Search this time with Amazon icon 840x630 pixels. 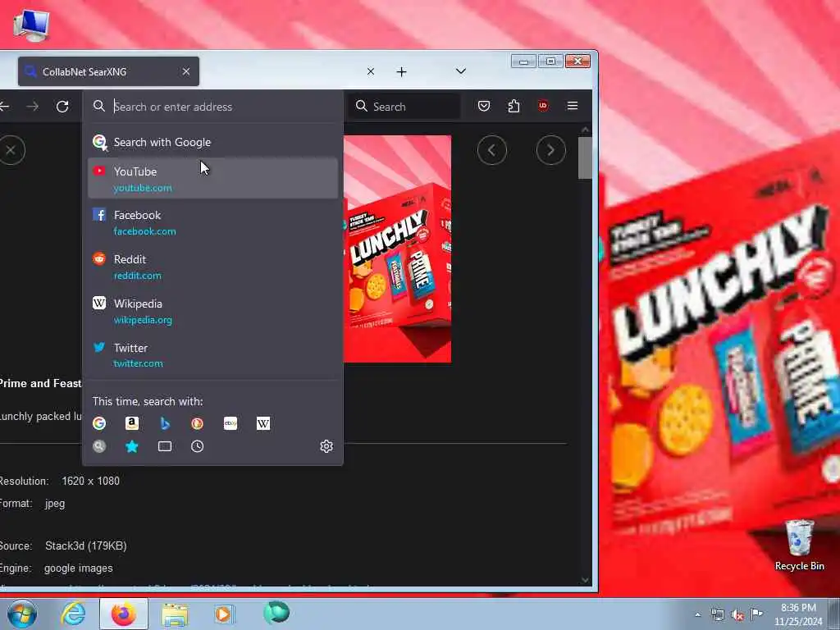[x=132, y=423]
